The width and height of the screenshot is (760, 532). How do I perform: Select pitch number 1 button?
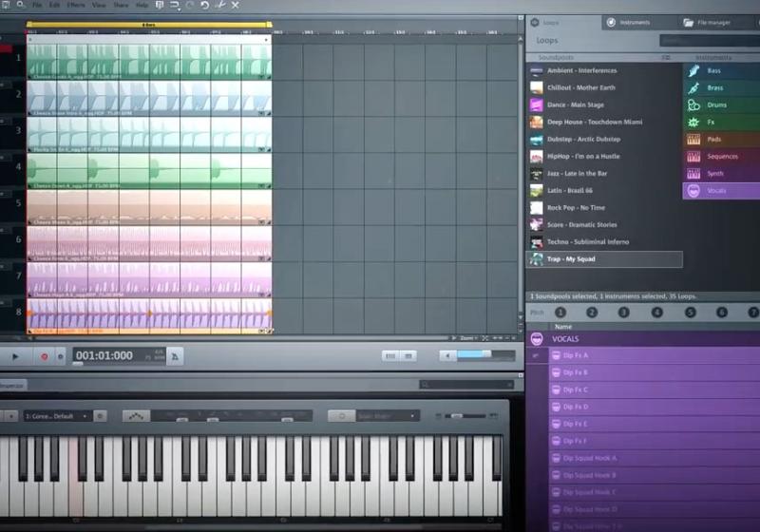tap(560, 312)
